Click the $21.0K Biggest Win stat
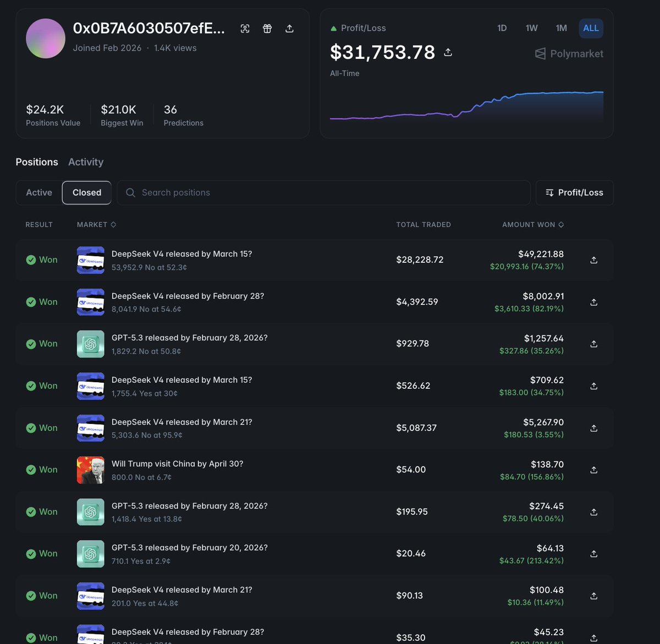The width and height of the screenshot is (660, 644). (x=122, y=115)
